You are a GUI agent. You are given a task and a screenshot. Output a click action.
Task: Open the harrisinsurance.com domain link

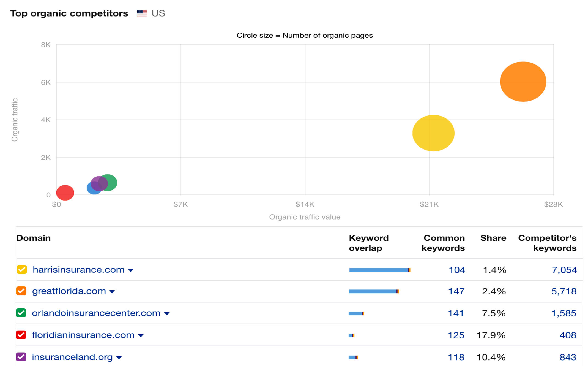[x=78, y=269]
